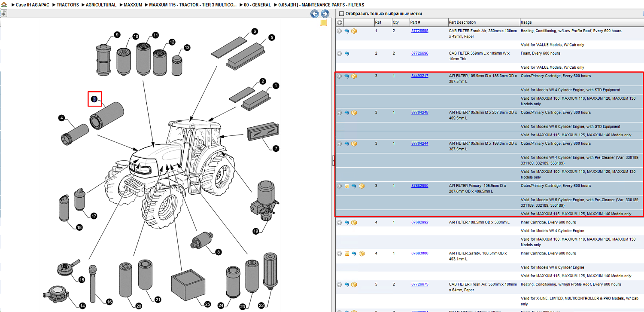
Task: Select the 'AIR FILTER,Safety, 108.5mm OD' description
Action: point(478,256)
